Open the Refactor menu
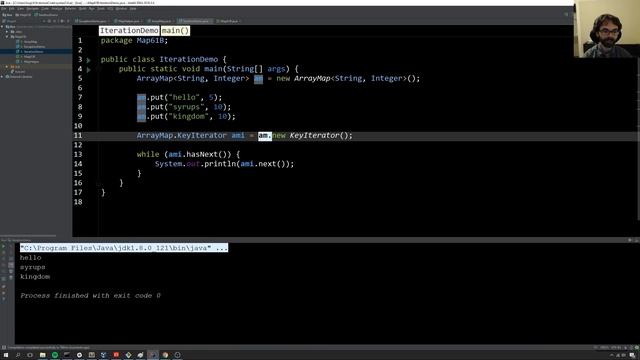 point(70,9)
